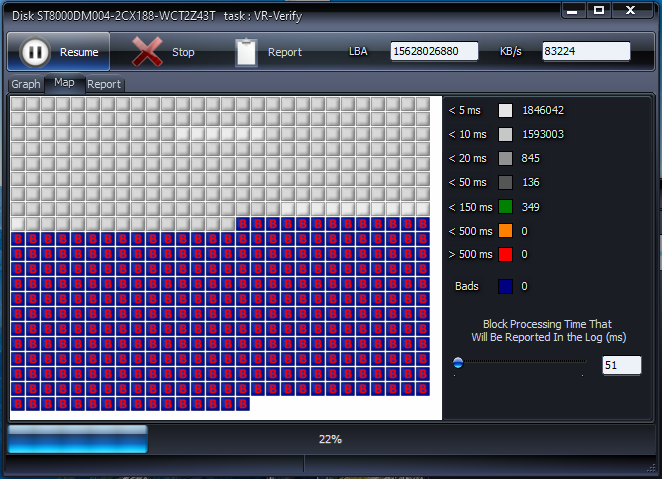Click the orange < 500 ms swatch
The height and width of the screenshot is (479, 662).
pyautogui.click(x=505, y=231)
